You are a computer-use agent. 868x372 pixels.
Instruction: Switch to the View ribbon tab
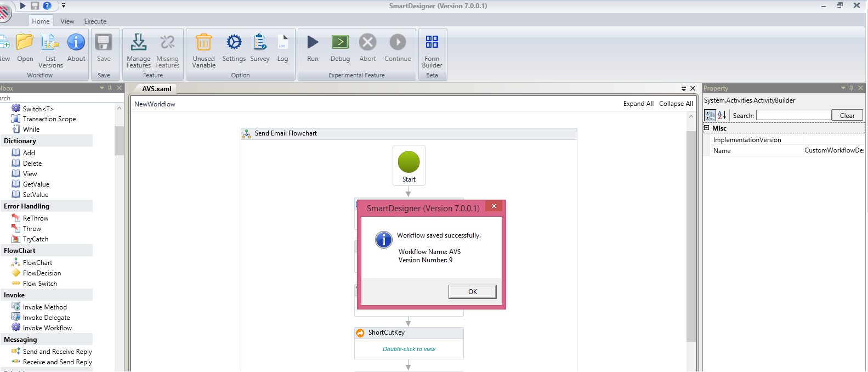(x=67, y=21)
